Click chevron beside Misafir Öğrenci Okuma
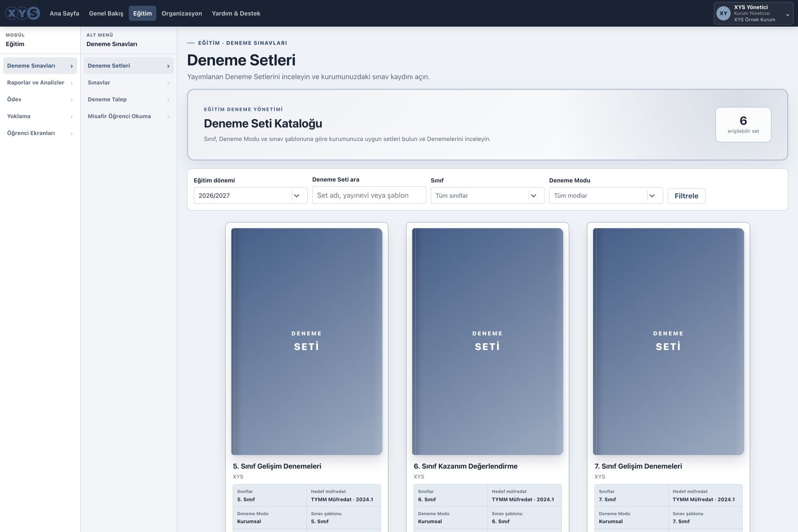Image resolution: width=798 pixels, height=532 pixels. [x=168, y=117]
